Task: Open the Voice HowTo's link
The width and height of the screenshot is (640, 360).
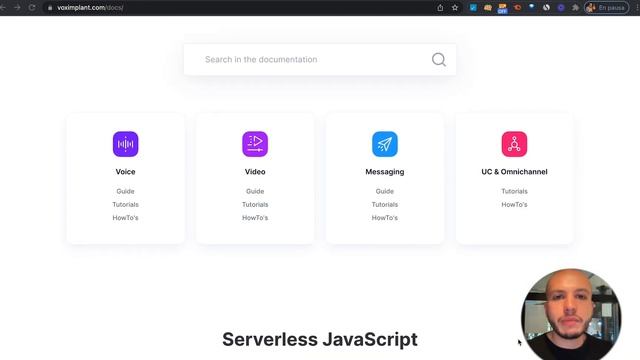Action: [125, 218]
